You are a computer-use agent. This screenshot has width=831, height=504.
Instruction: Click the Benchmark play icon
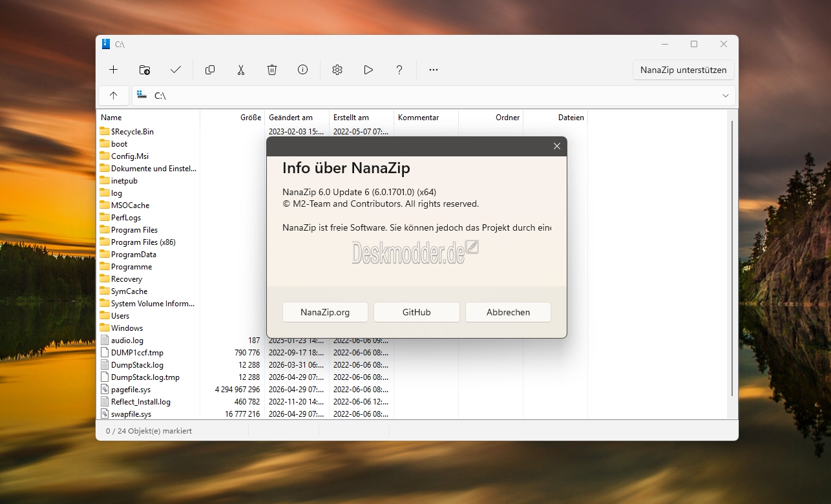(x=368, y=70)
